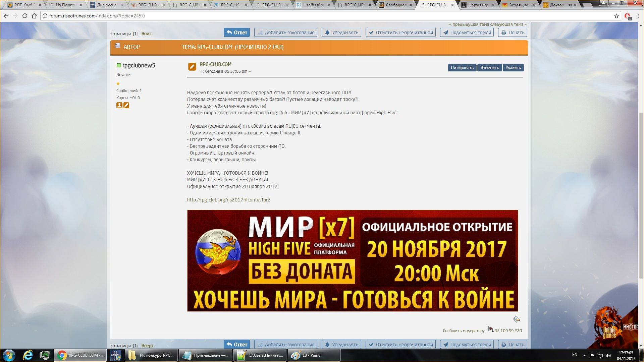Viewport: 644px width, 362px height.
Task: Click the red extension icon in toolbar
Action: tap(628, 16)
